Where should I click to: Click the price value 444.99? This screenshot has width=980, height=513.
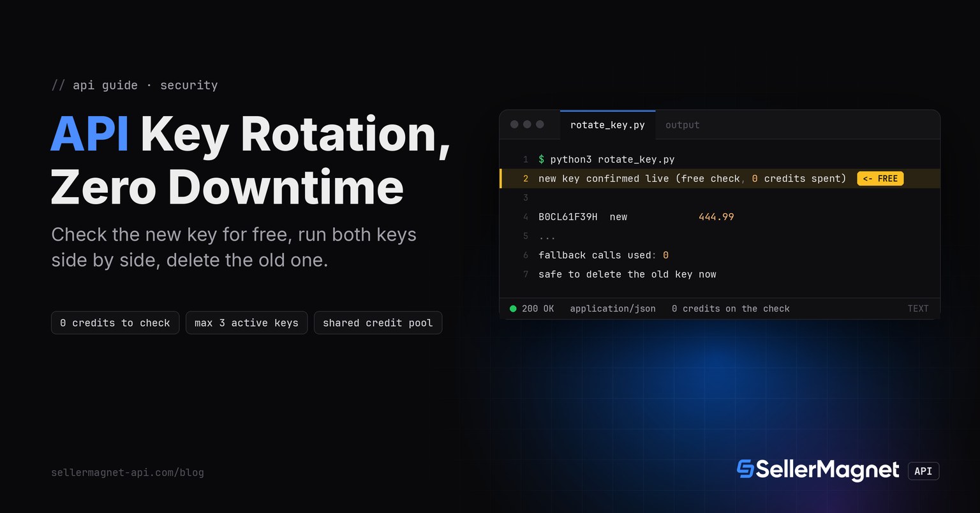click(716, 217)
